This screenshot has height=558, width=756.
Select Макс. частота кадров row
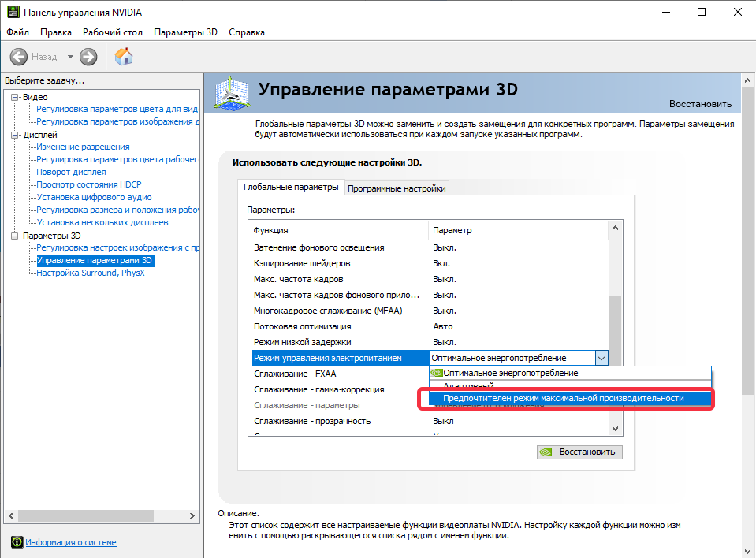coord(430,280)
